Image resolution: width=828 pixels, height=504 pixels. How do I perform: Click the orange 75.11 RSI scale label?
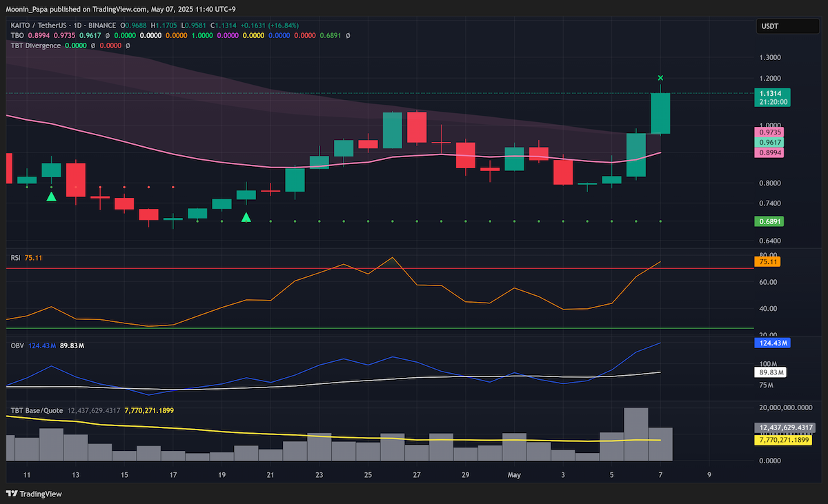pos(768,262)
